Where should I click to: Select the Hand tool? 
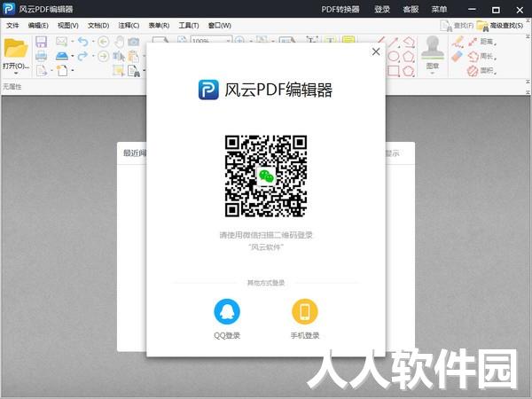pyautogui.click(x=119, y=42)
